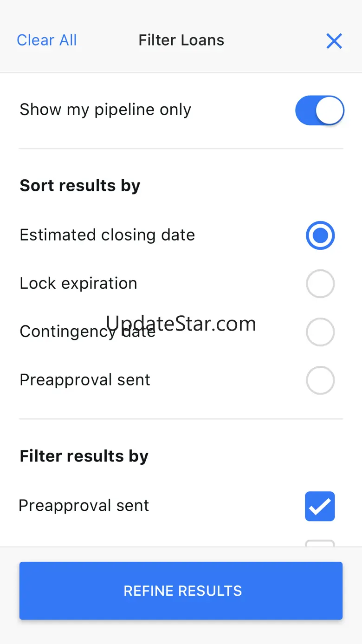Select the Preapproval sent sort radio button
Viewport: 362px width, 644px height.
320,380
